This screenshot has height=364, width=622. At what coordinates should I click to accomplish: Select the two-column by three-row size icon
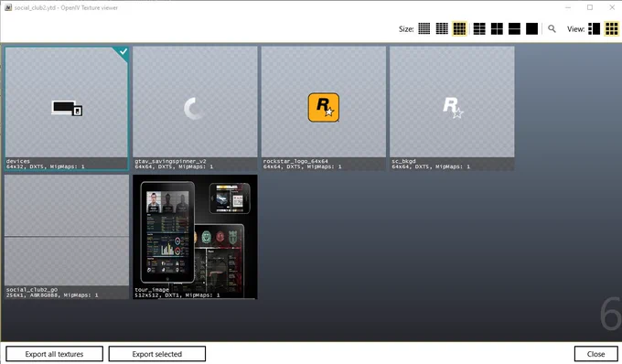point(479,28)
